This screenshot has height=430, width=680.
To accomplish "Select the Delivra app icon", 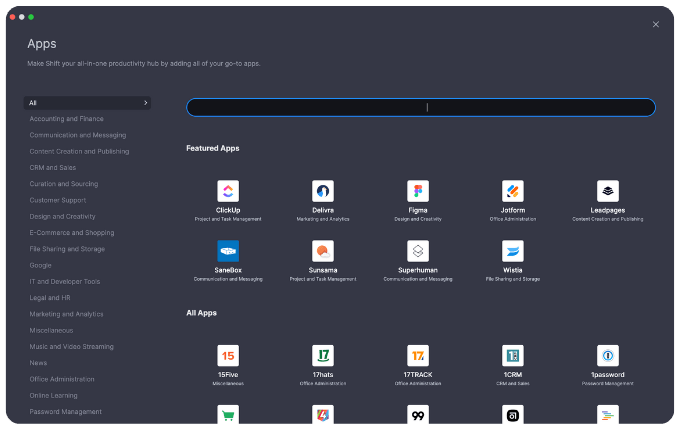I will tap(323, 191).
